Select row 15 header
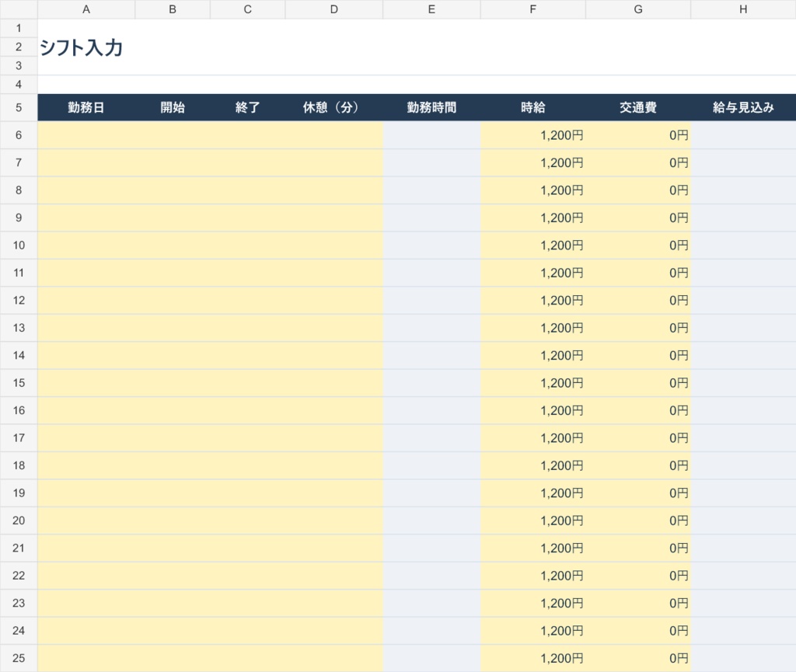Viewport: 796px width, 672px height. tap(19, 383)
